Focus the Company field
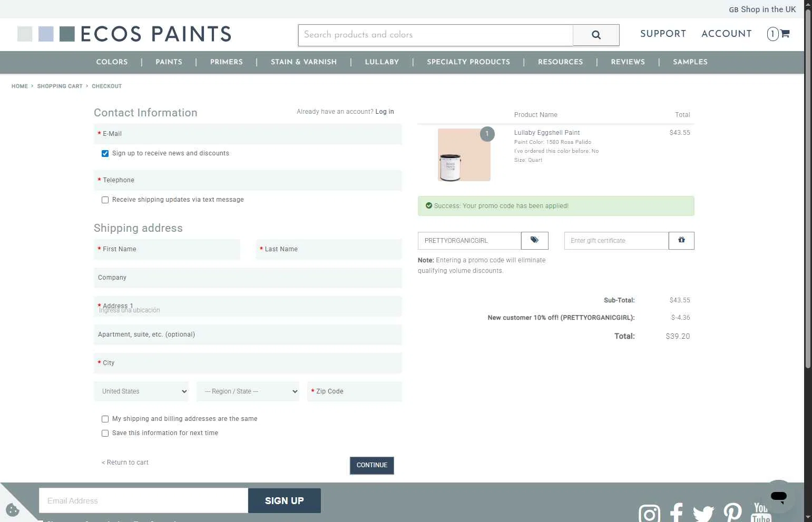812x522 pixels. point(248,278)
